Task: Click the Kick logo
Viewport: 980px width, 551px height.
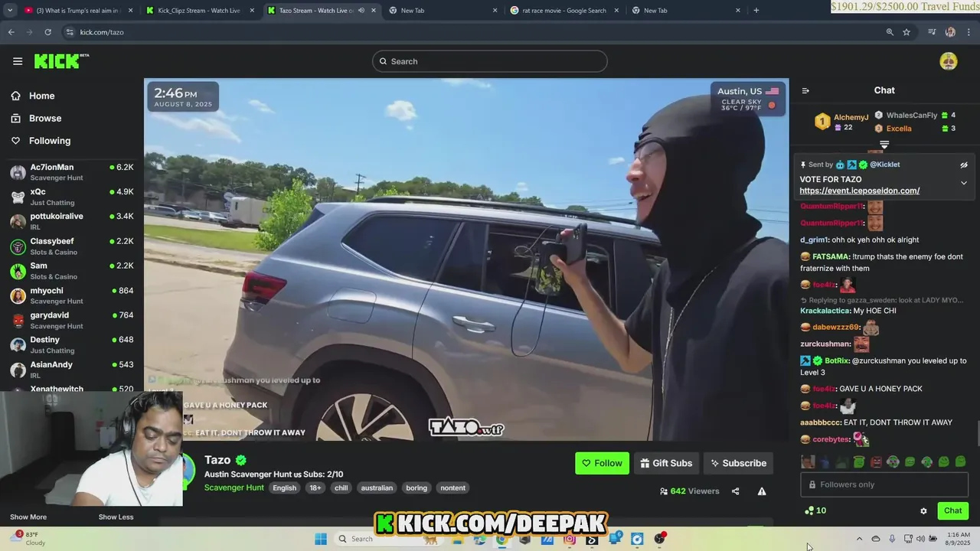Action: pyautogui.click(x=61, y=61)
